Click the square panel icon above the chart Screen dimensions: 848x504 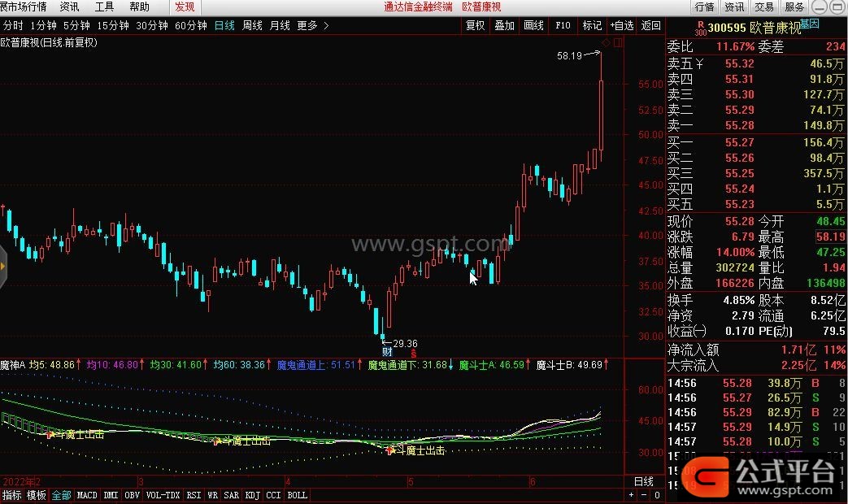[x=618, y=42]
